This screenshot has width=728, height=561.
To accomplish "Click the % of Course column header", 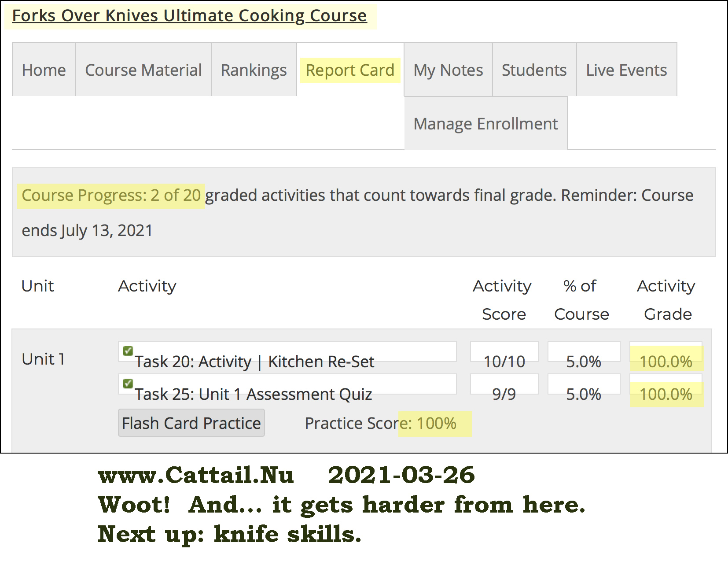I will coord(581,300).
